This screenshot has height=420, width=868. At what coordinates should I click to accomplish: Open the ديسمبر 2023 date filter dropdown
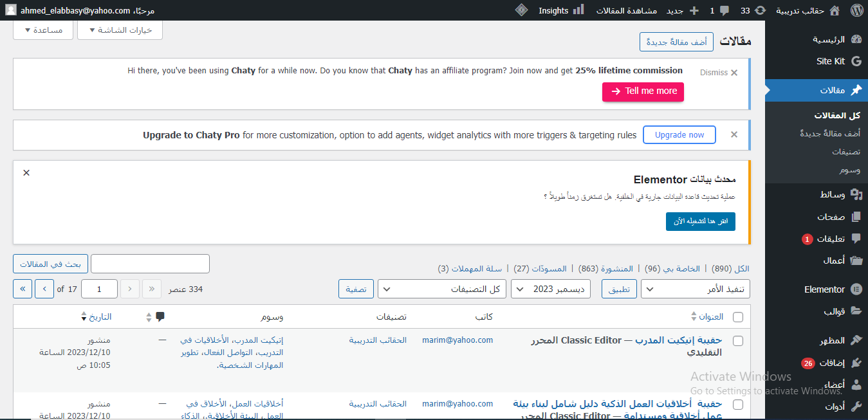pyautogui.click(x=551, y=289)
